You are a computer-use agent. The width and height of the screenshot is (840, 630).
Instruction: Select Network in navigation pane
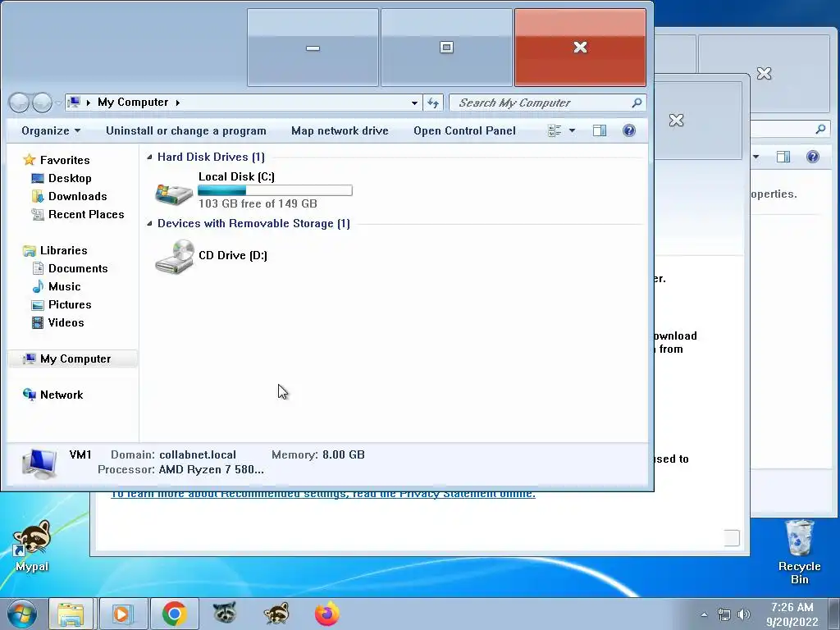coord(62,395)
